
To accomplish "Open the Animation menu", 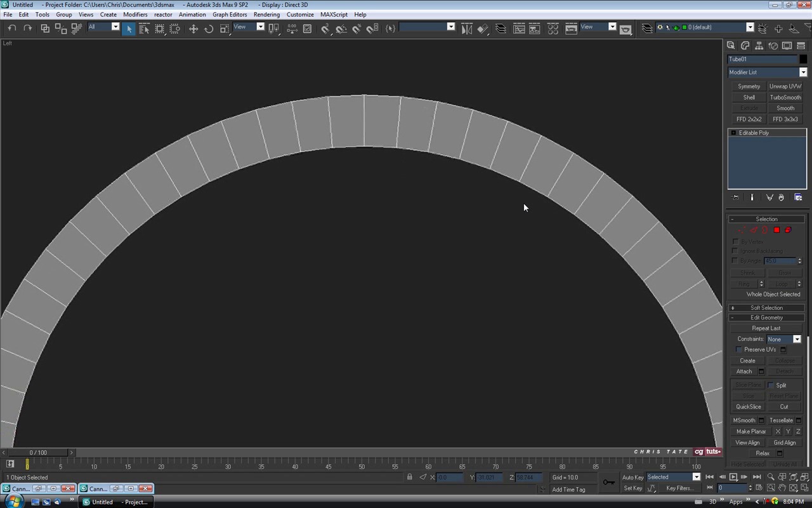I will [x=192, y=15].
